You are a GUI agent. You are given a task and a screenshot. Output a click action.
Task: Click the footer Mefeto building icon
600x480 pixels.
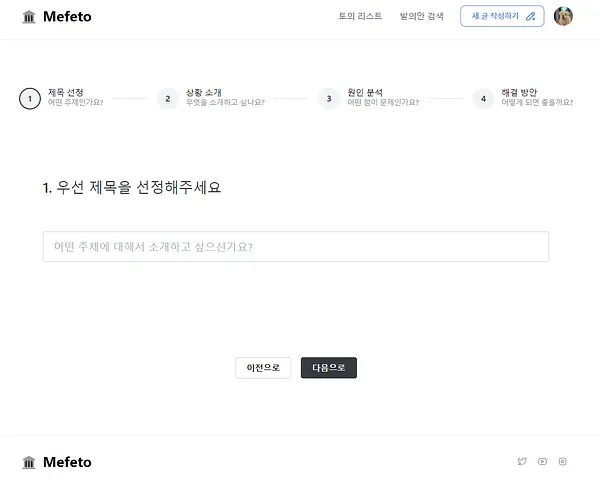[x=29, y=462]
